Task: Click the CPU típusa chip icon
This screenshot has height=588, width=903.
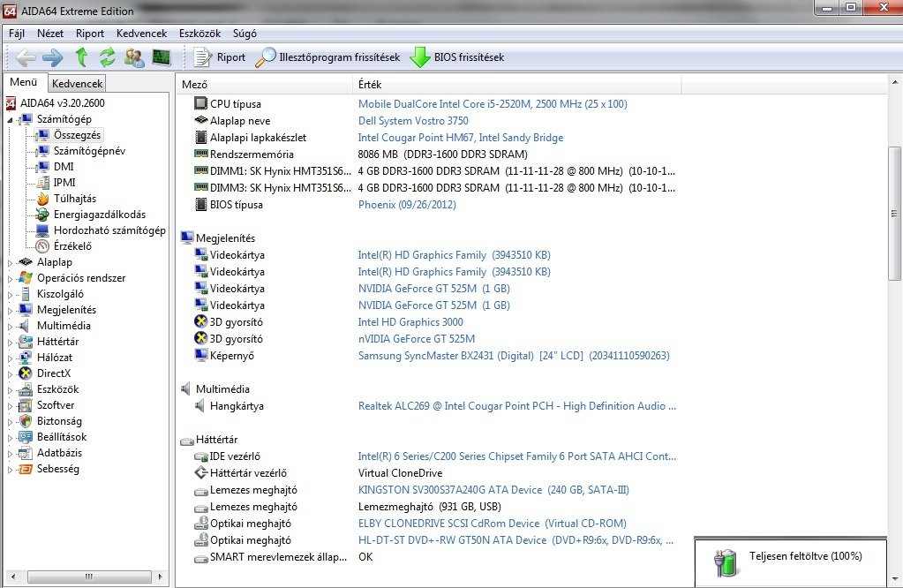Action: [x=200, y=103]
